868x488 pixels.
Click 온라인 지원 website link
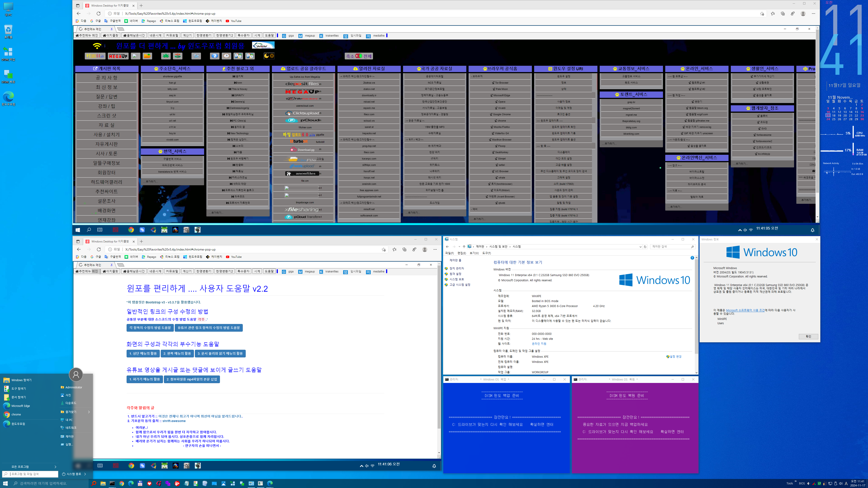(x=539, y=344)
